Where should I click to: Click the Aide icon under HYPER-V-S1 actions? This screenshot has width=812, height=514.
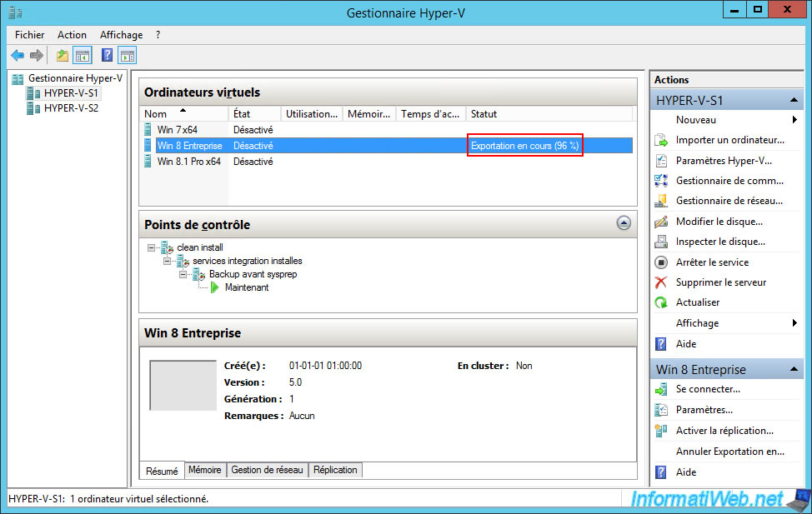tap(661, 344)
